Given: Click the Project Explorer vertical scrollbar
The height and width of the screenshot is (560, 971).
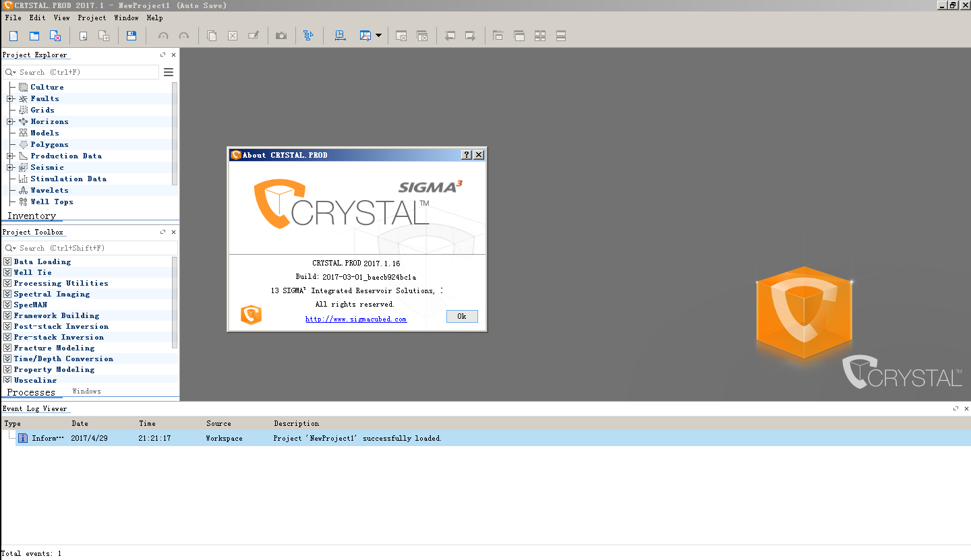Looking at the screenshot, I should pos(175,133).
